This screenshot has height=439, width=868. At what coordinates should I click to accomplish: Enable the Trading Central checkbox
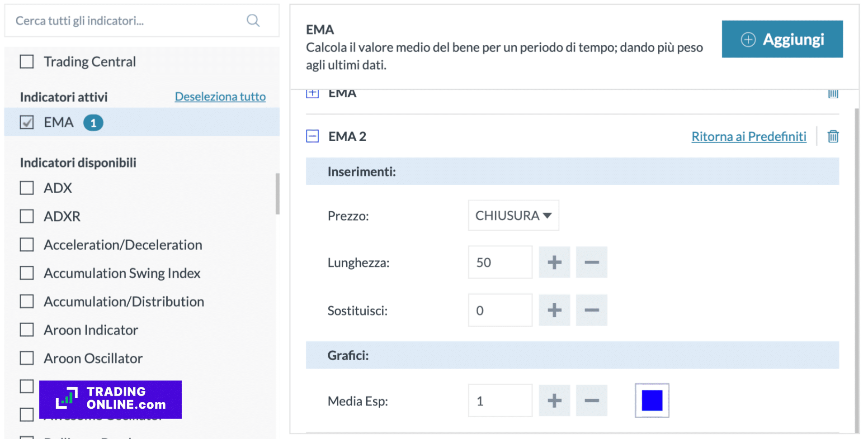[x=27, y=61]
